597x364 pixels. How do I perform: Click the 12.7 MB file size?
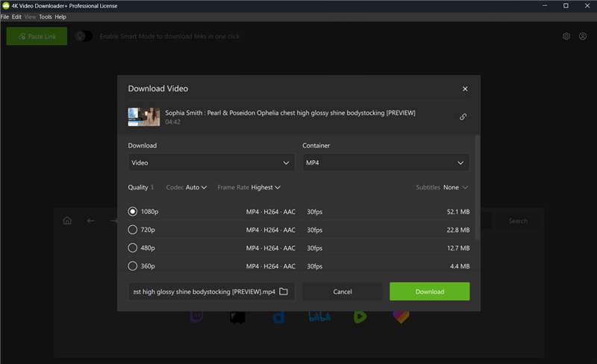pyautogui.click(x=458, y=248)
